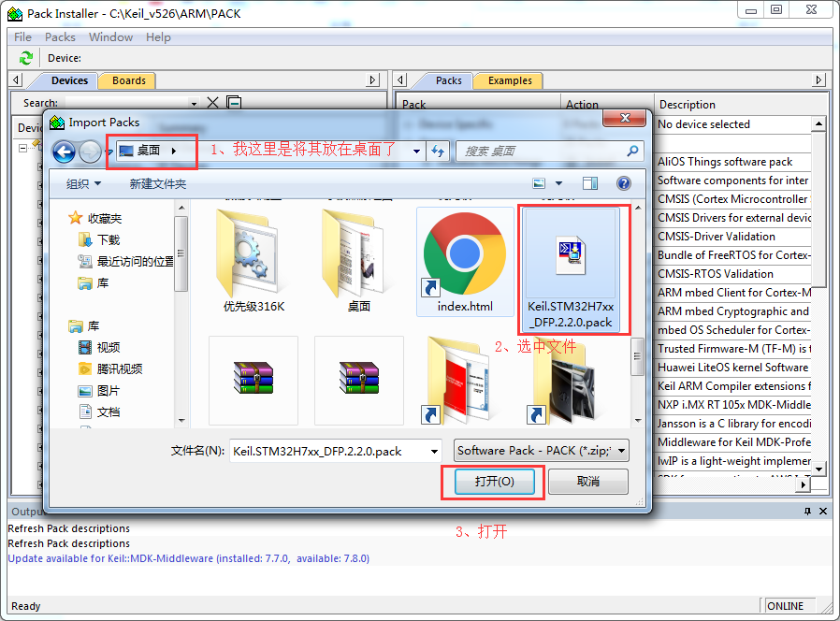Viewport: 840px width, 621px height.
Task: Click the Check for Updates refresh icon
Action: coord(26,58)
